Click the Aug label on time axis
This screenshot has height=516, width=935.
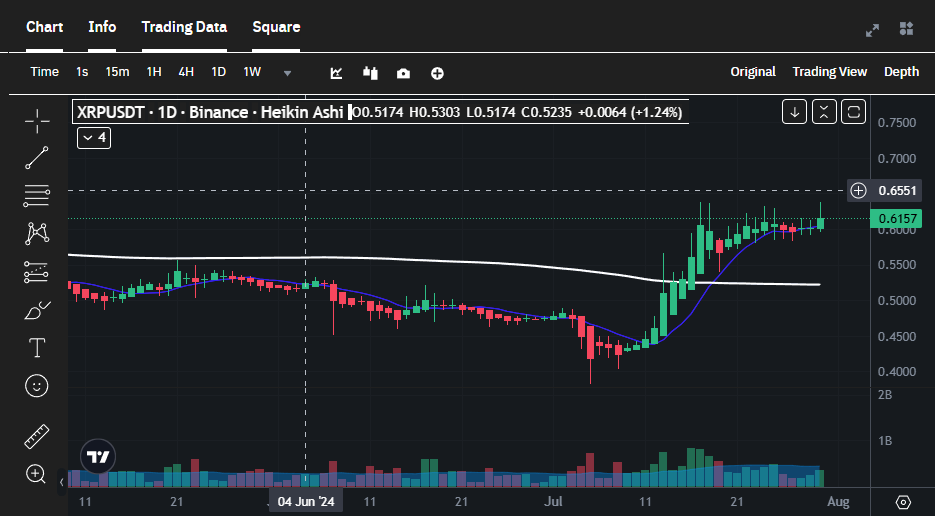[838, 502]
